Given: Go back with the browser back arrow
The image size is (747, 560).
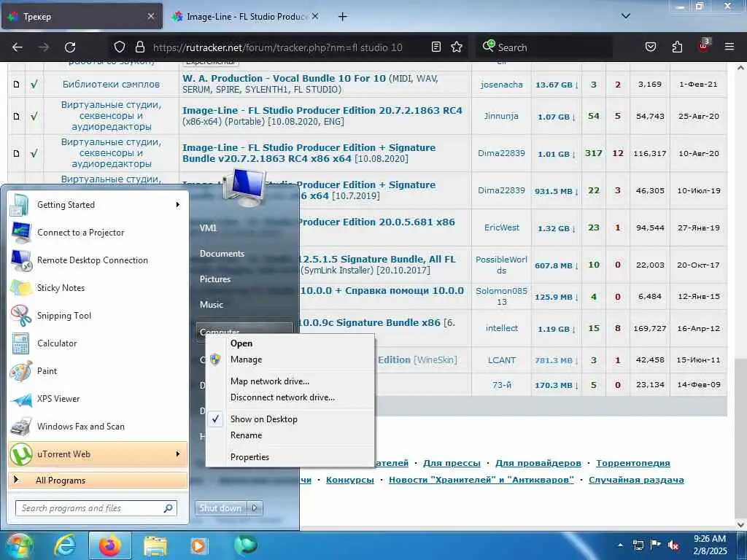Looking at the screenshot, I should point(18,47).
